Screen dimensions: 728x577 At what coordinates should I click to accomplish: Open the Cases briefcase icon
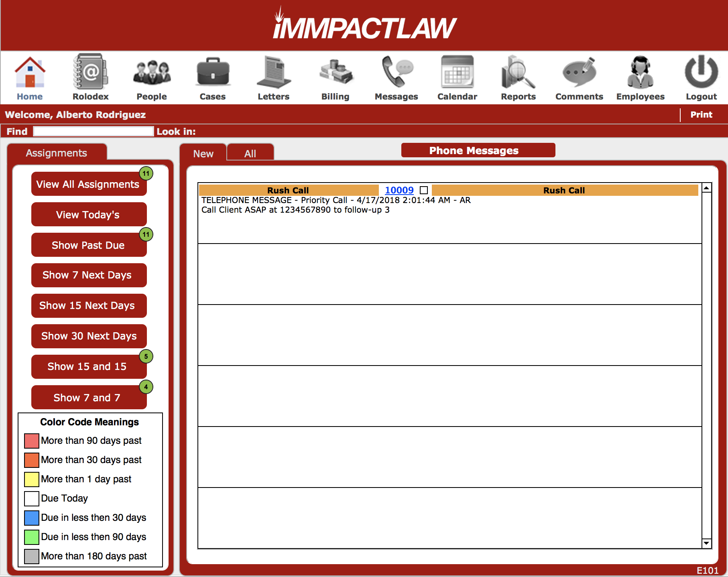pyautogui.click(x=213, y=72)
